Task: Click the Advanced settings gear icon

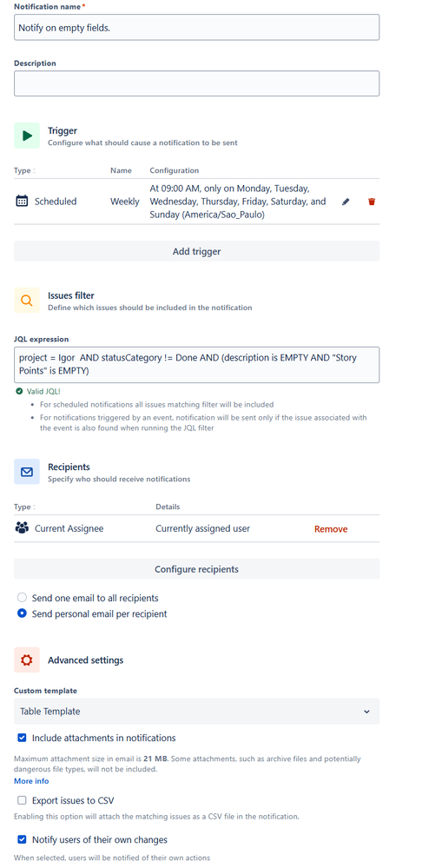Action: pyautogui.click(x=27, y=659)
